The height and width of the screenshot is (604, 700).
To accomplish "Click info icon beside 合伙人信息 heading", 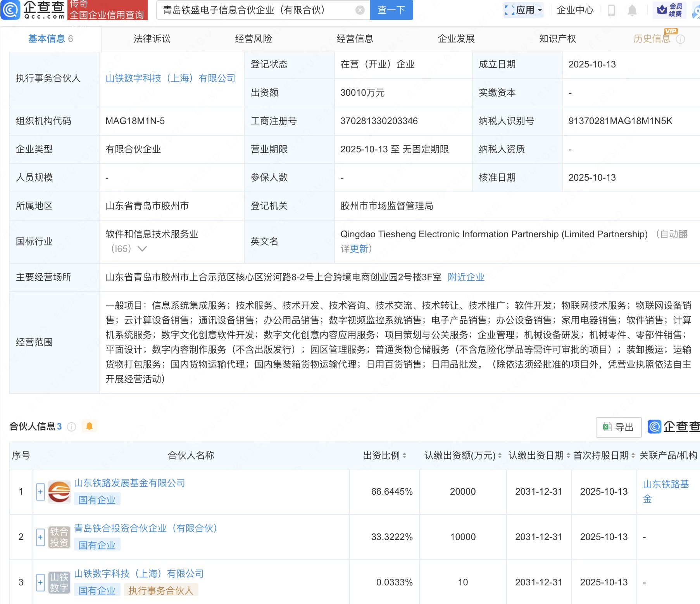I will [x=71, y=427].
